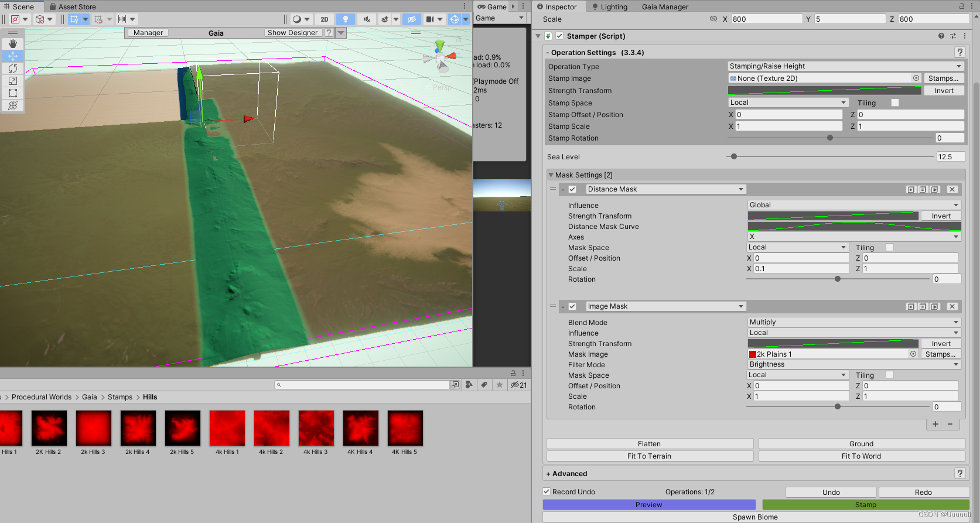Screen dimensions: 980x523
Task: Select the Hand view tool
Action: pyautogui.click(x=12, y=44)
